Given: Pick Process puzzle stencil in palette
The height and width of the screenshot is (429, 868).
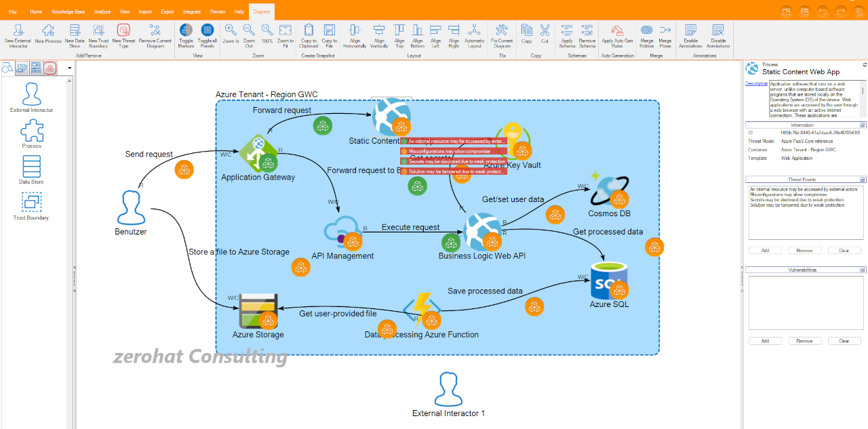Looking at the screenshot, I should point(31,134).
